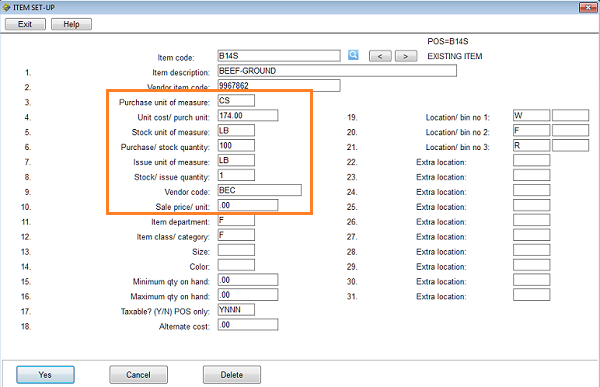Click the Taxable POS only field YNNN
600x387 pixels.
tap(236, 310)
